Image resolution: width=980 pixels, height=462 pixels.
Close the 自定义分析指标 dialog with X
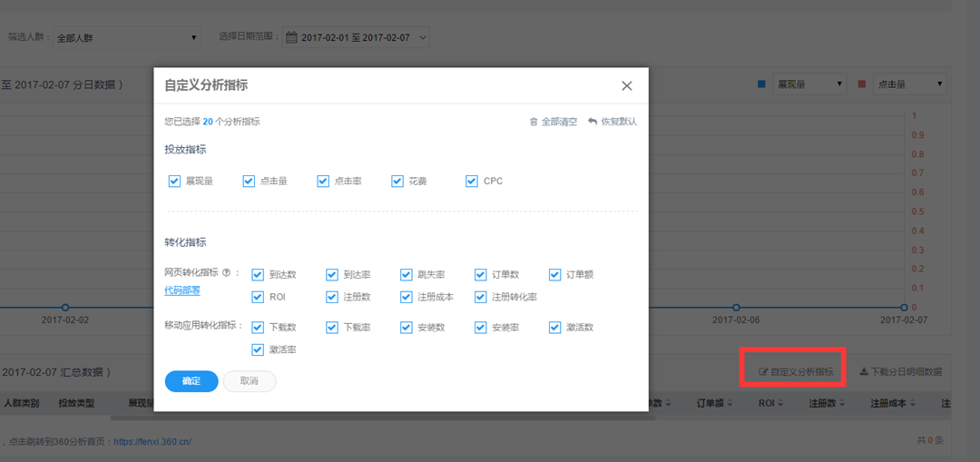click(626, 85)
